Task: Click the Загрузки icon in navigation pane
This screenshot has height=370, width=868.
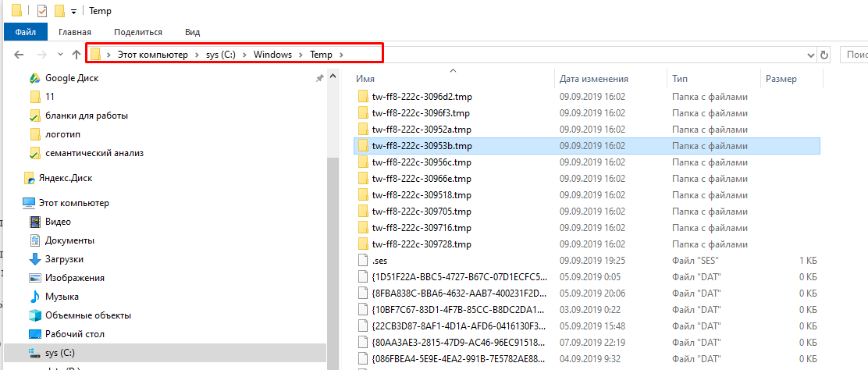Action: (x=35, y=259)
